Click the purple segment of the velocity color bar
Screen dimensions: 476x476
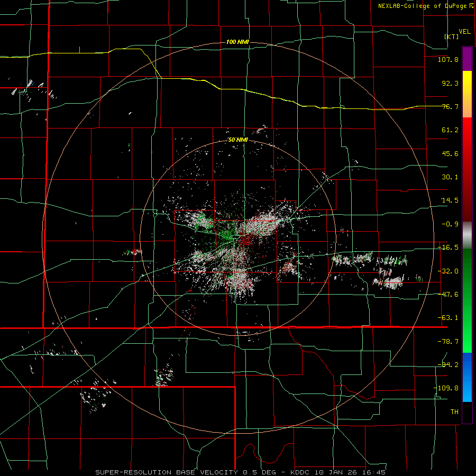(467, 59)
